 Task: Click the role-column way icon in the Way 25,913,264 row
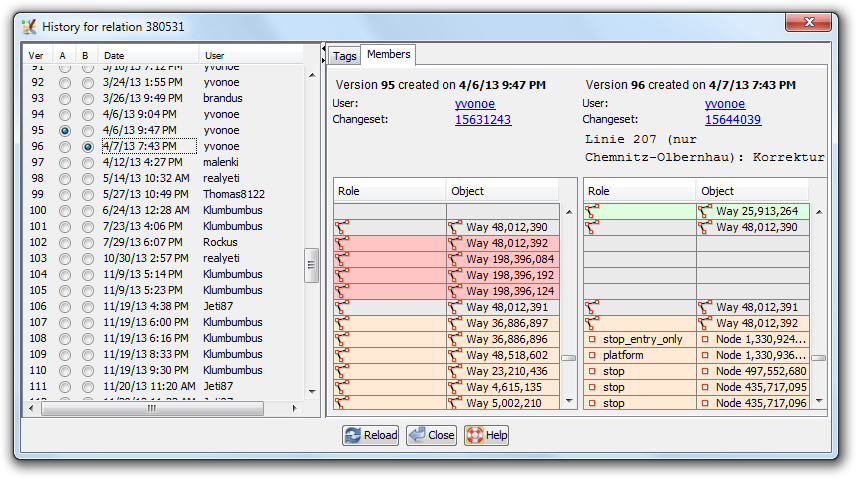click(x=592, y=211)
